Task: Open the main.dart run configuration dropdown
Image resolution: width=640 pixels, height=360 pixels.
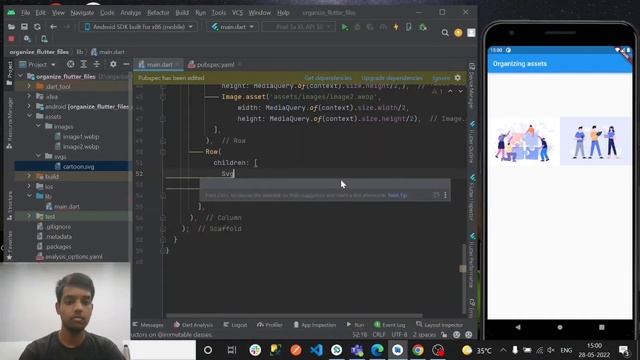Action: click(x=232, y=27)
